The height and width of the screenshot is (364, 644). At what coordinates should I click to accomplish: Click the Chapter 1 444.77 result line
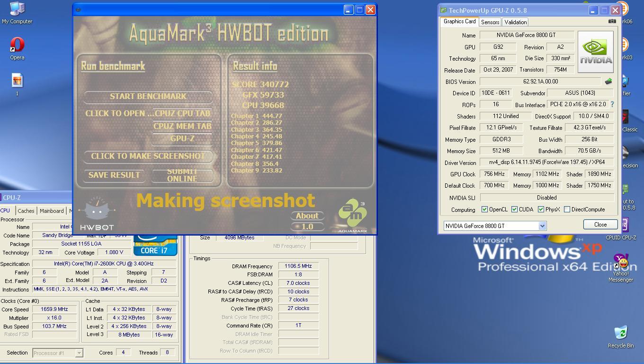click(256, 116)
